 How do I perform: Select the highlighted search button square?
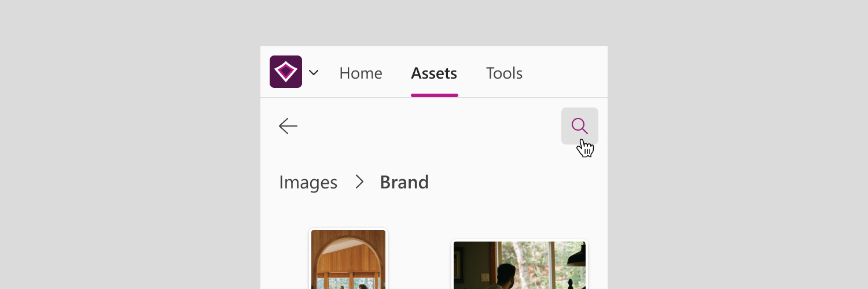(580, 126)
